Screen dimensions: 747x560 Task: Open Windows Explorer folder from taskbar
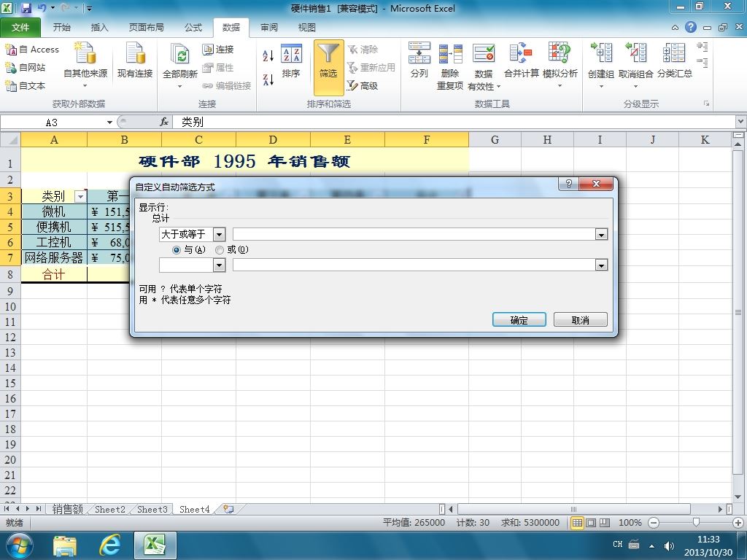[x=65, y=545]
